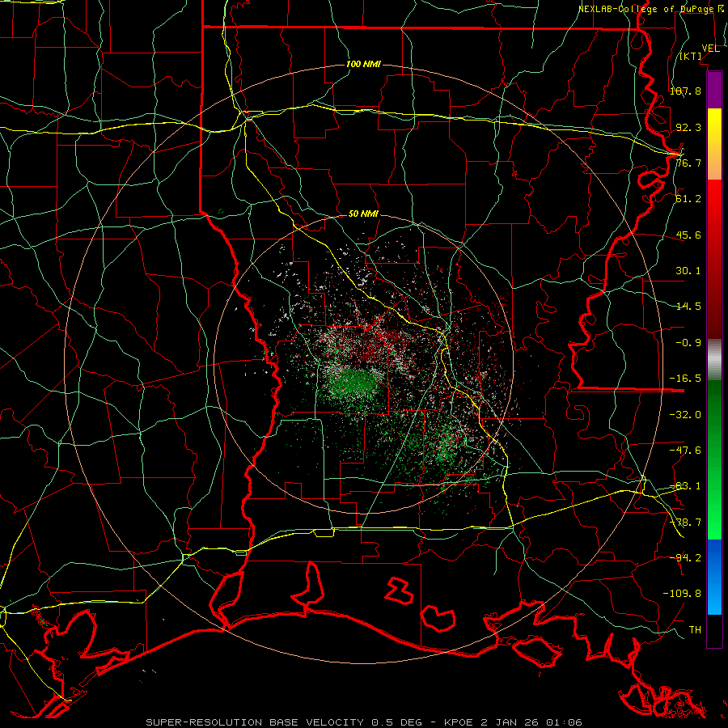Select the 45.6 legend value
The height and width of the screenshot is (728, 728).
point(688,235)
